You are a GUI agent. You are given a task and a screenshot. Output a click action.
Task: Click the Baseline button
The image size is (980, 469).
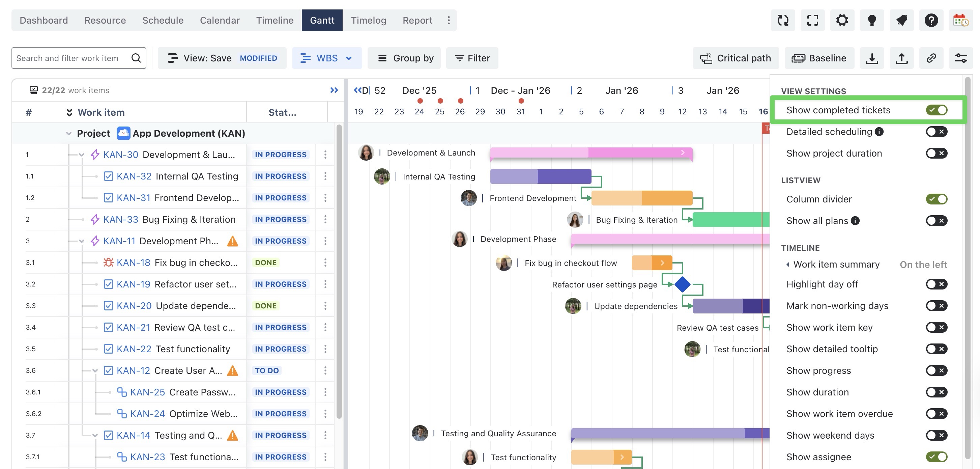819,58
